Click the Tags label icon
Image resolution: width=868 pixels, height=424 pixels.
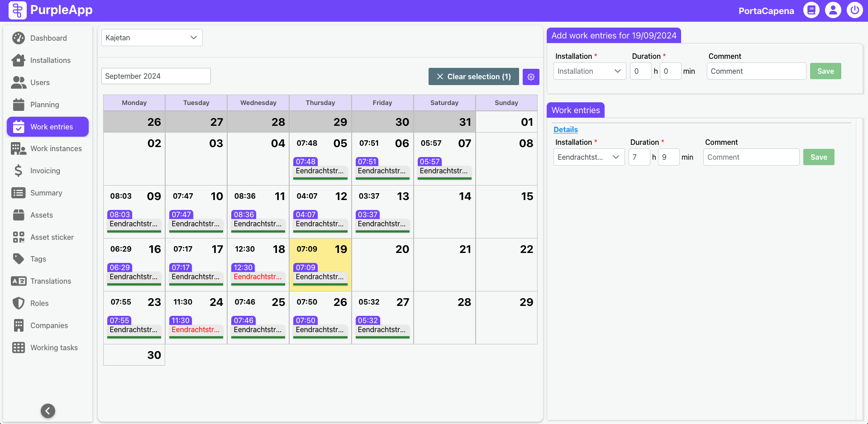coord(19,259)
